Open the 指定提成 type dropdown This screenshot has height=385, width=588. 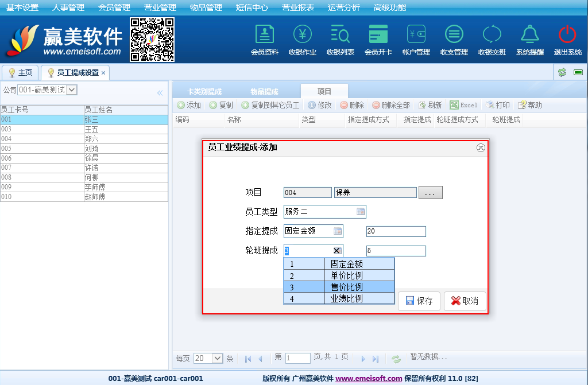(338, 231)
